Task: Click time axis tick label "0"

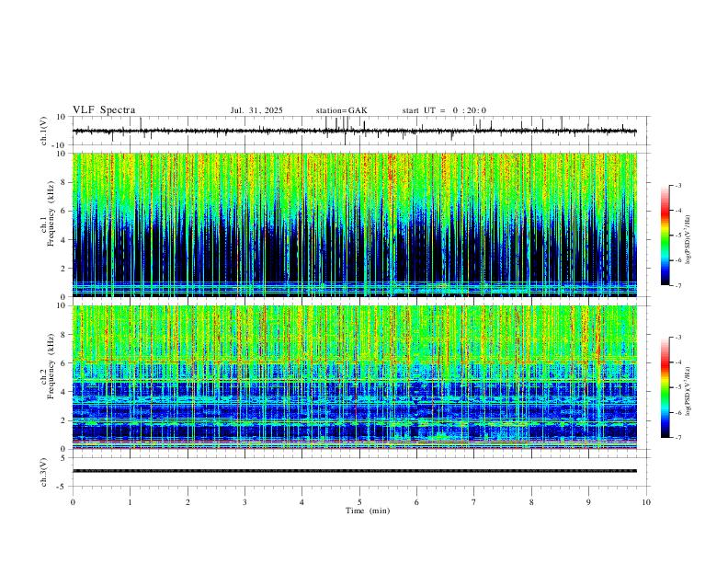Action: tap(73, 502)
